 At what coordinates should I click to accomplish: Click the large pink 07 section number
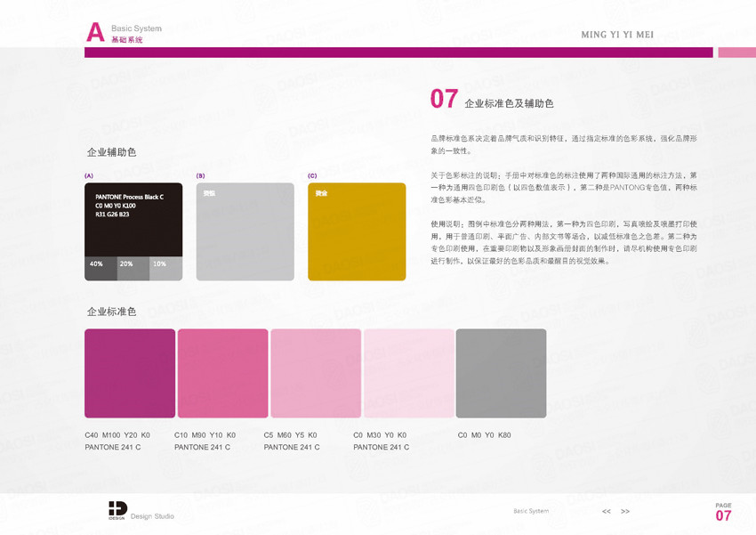tap(444, 99)
